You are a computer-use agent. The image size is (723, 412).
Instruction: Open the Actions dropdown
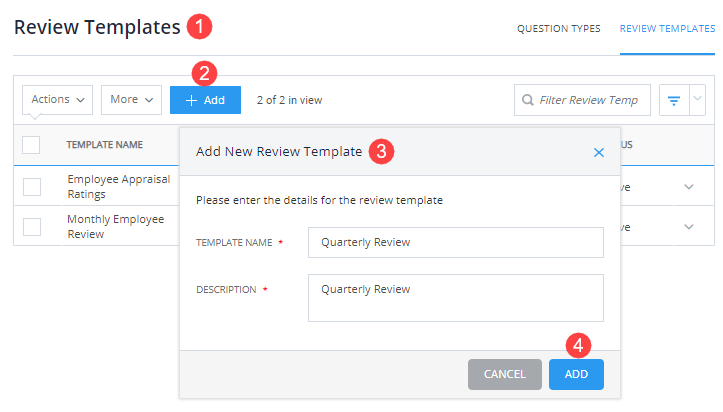(x=58, y=100)
